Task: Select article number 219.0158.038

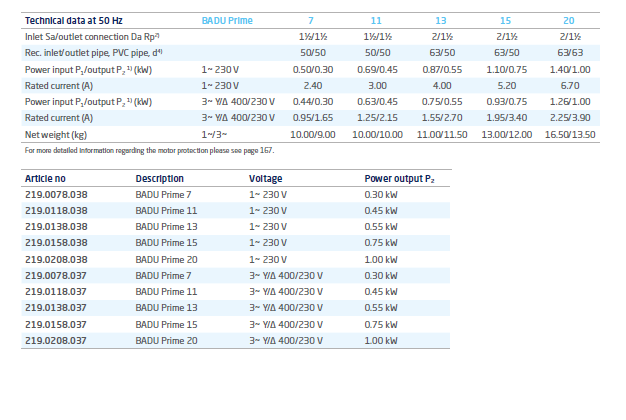Action: [56, 243]
